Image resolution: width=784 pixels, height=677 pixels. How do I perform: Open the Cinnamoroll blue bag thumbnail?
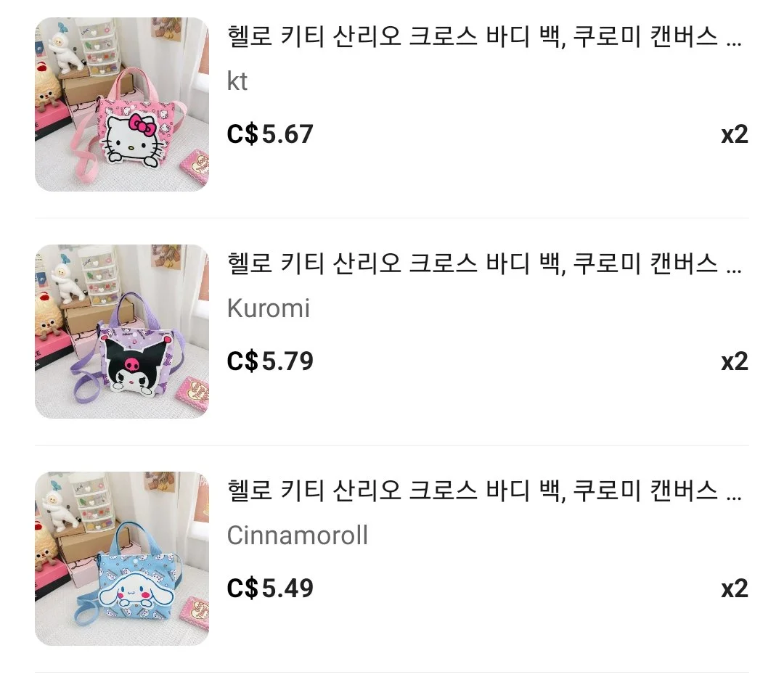(121, 559)
